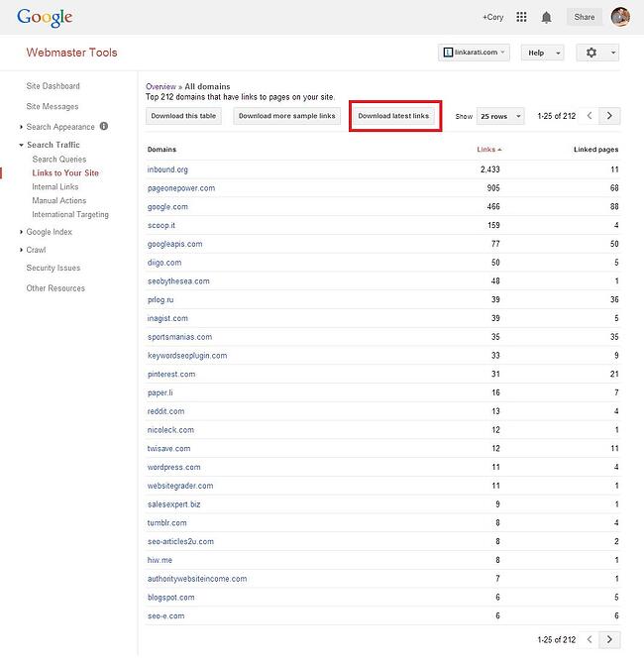Click the Overview breadcrumb link
Viewport: 644px width, 666px height.
pyautogui.click(x=161, y=86)
